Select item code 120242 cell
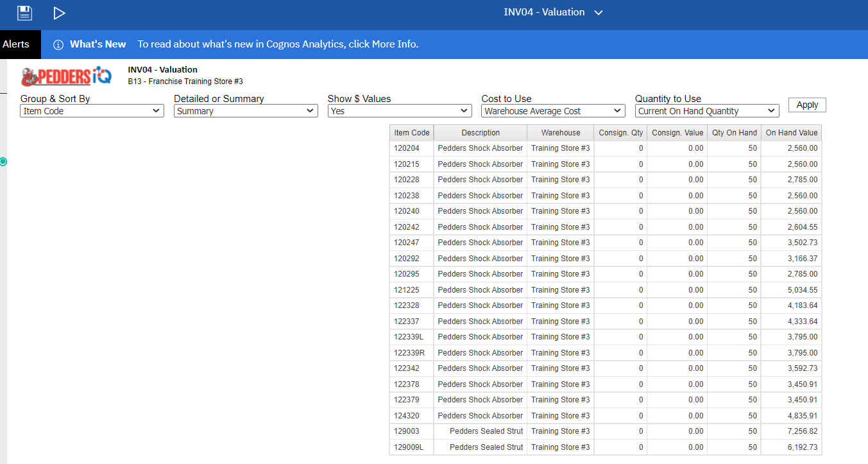The width and height of the screenshot is (868, 464). pos(412,227)
